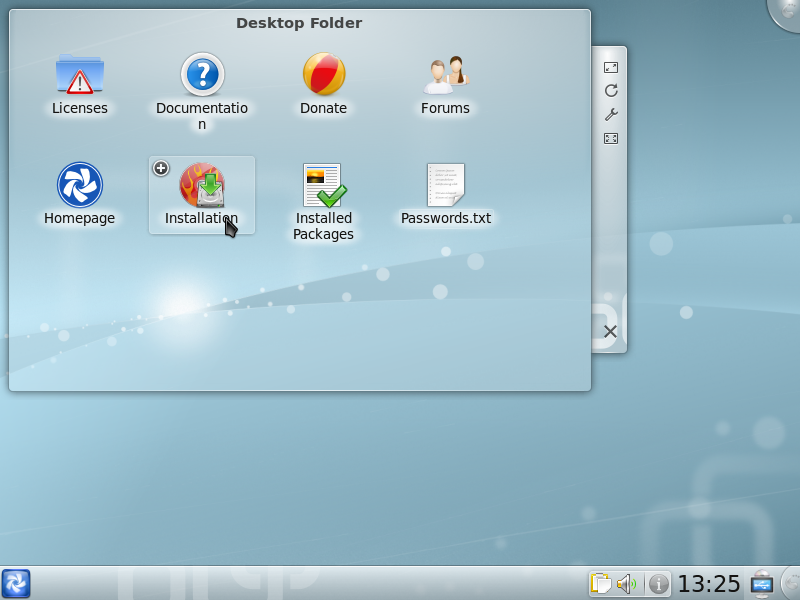Open the openSUSE Homepage icon
This screenshot has width=800, height=600.
click(x=80, y=185)
